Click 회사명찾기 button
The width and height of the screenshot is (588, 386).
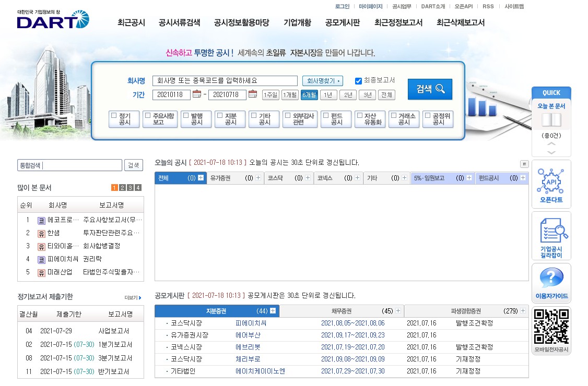(323, 80)
